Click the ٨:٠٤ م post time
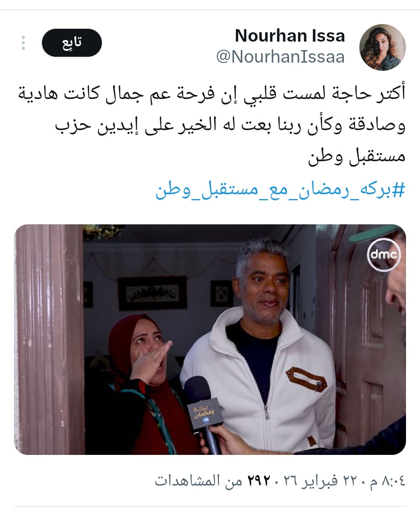The height and width of the screenshot is (507, 420). pos(387,481)
